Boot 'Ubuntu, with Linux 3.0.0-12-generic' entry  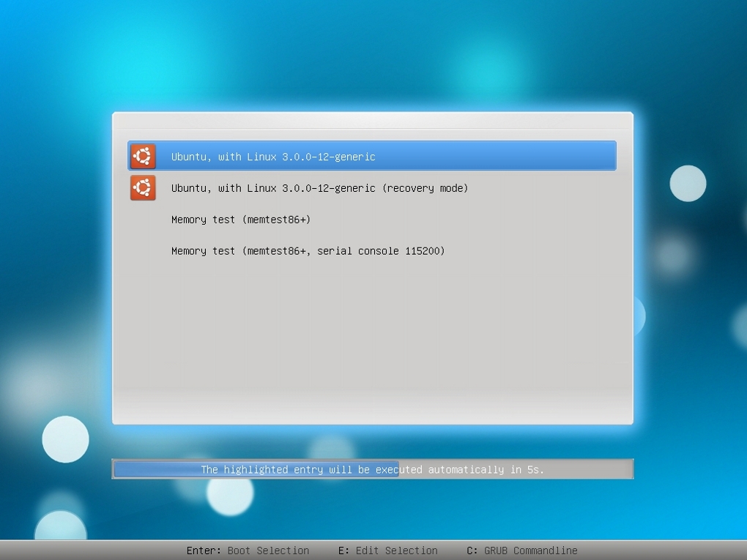[x=371, y=156]
